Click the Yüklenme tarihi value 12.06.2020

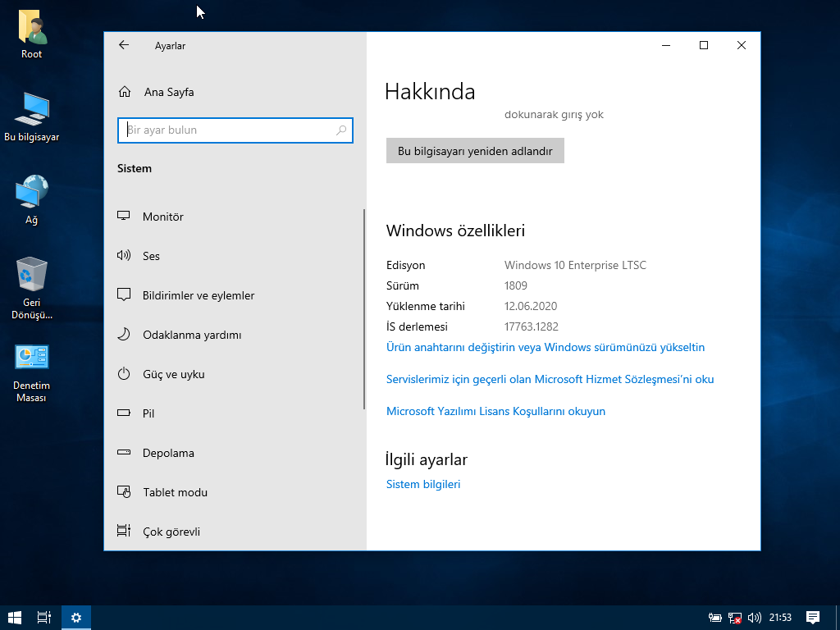[x=531, y=307]
